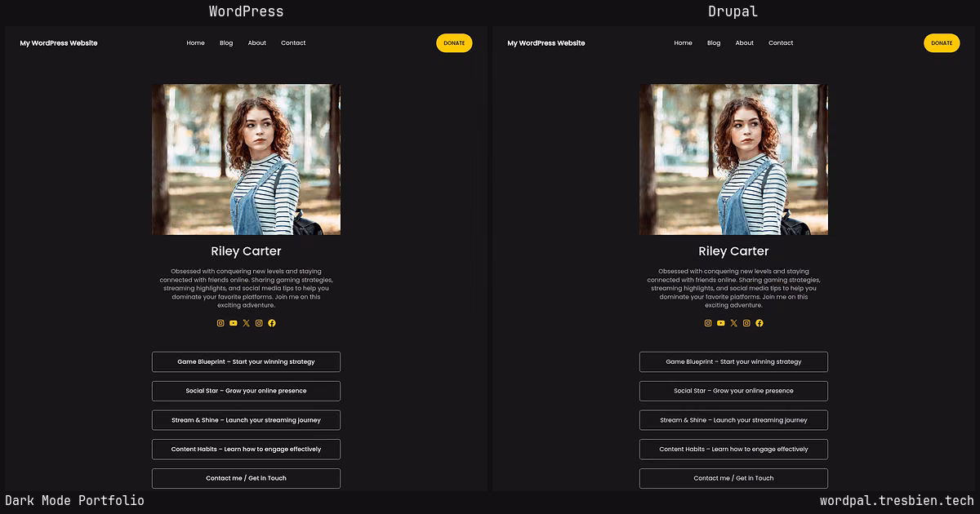
Task: Open YouTube icon in Drupal preview
Action: (x=720, y=323)
